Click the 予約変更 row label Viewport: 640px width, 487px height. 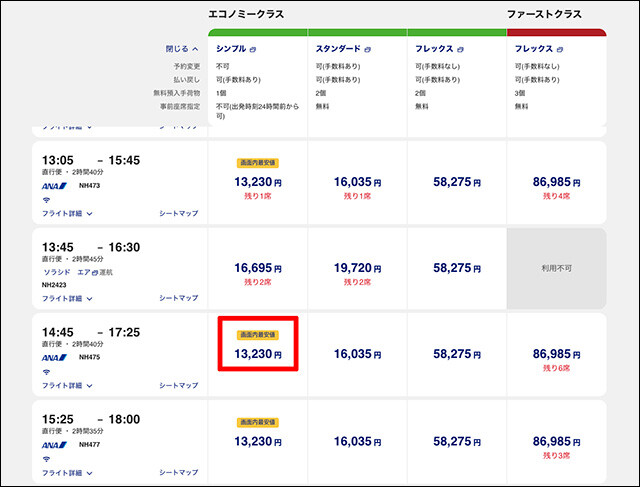[187, 66]
